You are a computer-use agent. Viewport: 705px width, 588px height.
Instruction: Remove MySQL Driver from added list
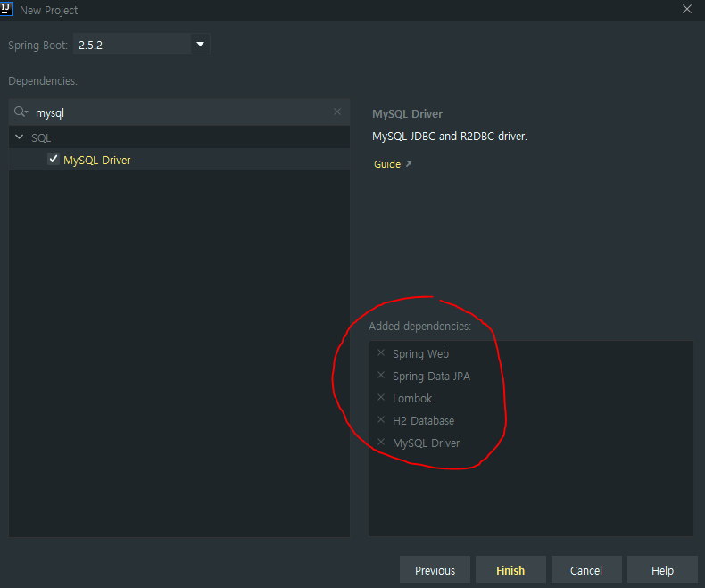coord(381,442)
